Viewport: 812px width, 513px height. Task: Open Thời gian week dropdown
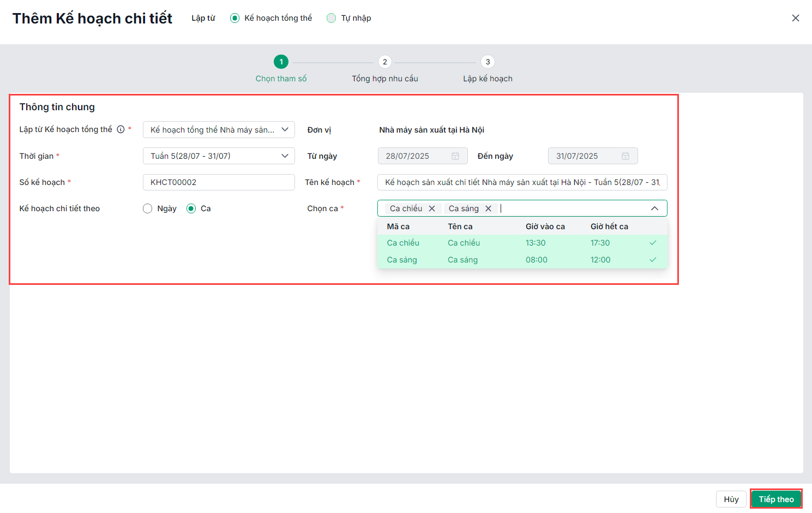pyautogui.click(x=285, y=156)
